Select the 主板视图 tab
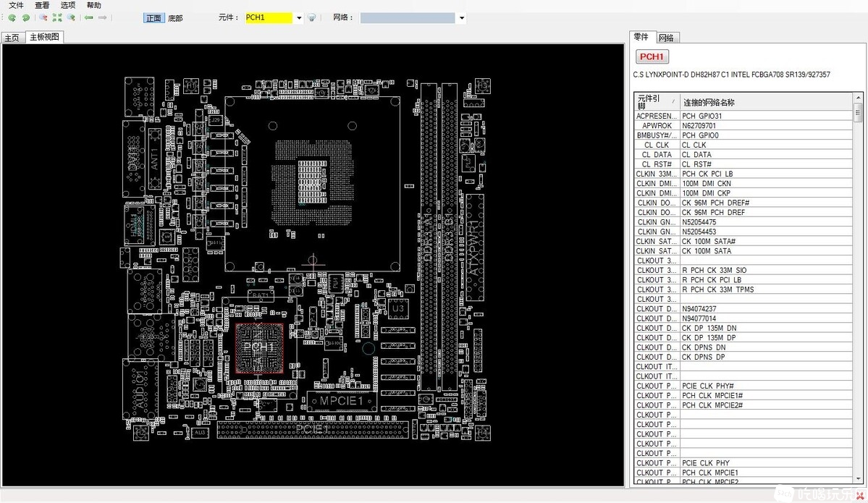The width and height of the screenshot is (868, 503). pyautogui.click(x=44, y=37)
